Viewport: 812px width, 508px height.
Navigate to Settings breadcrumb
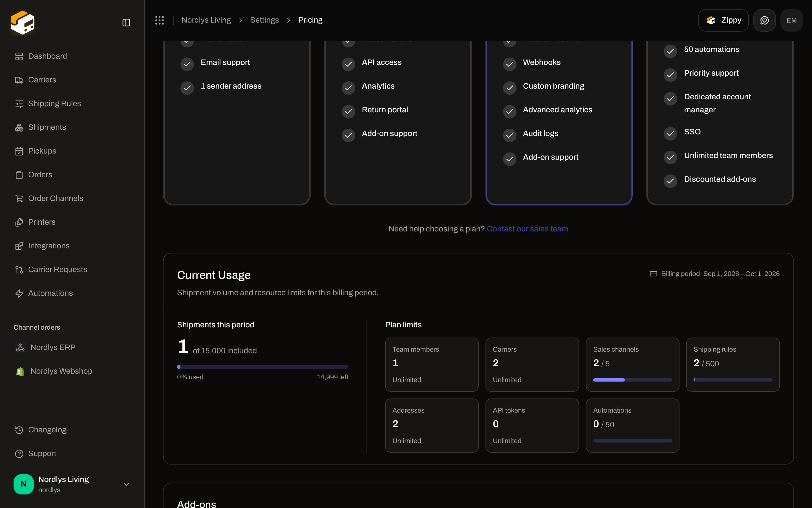pos(264,20)
